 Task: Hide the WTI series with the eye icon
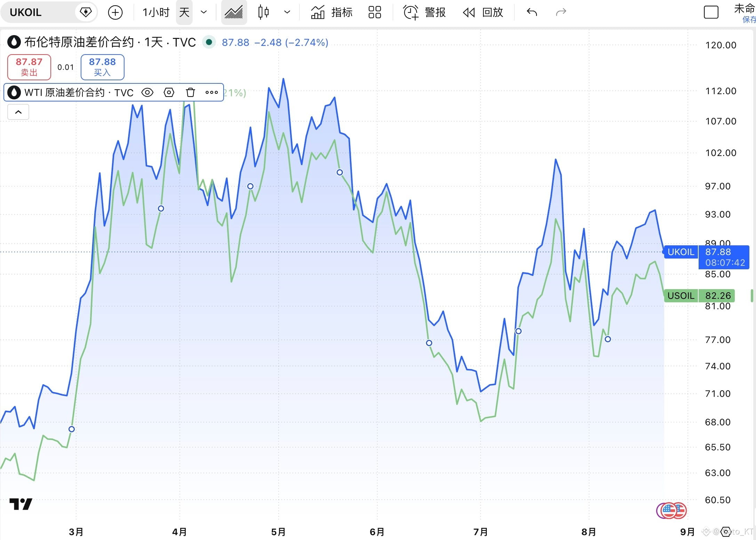click(x=147, y=92)
